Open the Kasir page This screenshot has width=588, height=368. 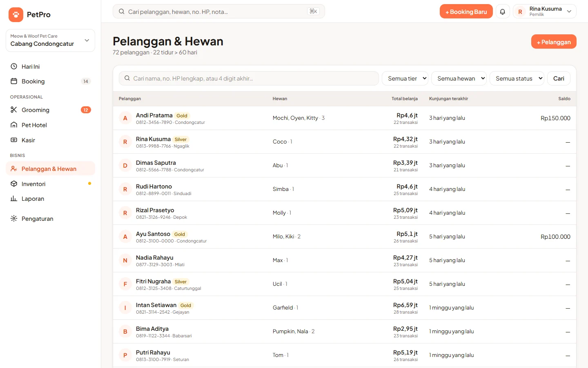pyautogui.click(x=50, y=140)
